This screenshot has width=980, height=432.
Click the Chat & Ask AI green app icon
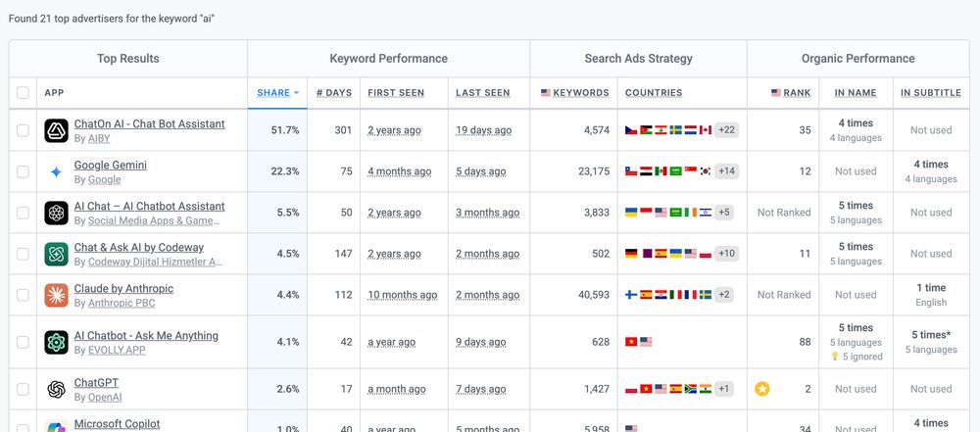pos(56,254)
